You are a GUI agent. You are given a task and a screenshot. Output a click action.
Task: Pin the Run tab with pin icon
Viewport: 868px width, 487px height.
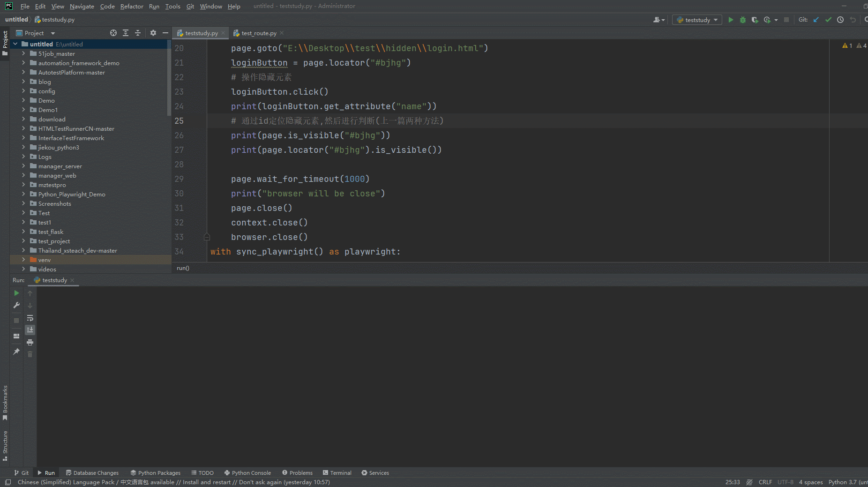(x=16, y=351)
